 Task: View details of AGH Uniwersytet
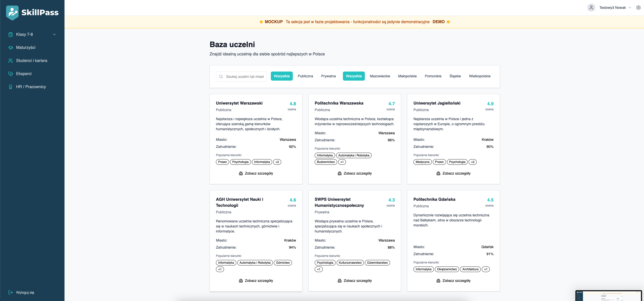click(x=256, y=281)
